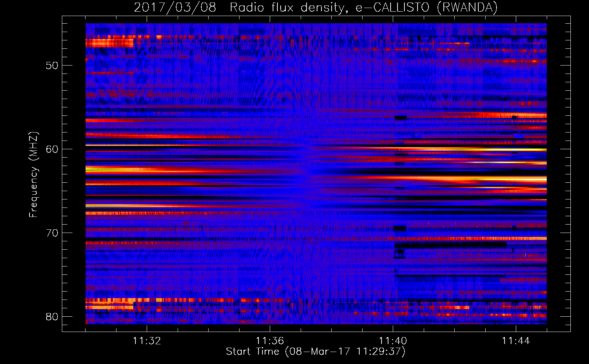The image size is (589, 364).
Task: Click the 70 frequency tick label
Action: pyautogui.click(x=52, y=233)
